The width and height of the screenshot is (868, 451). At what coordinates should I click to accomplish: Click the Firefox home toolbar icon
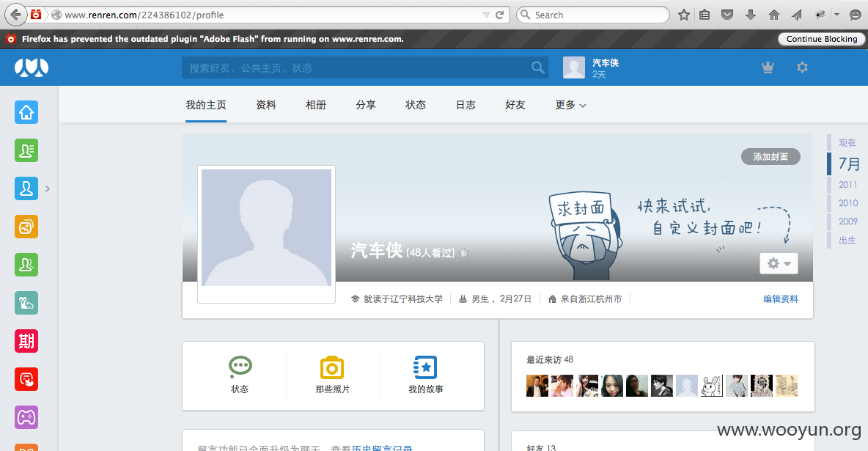774,15
